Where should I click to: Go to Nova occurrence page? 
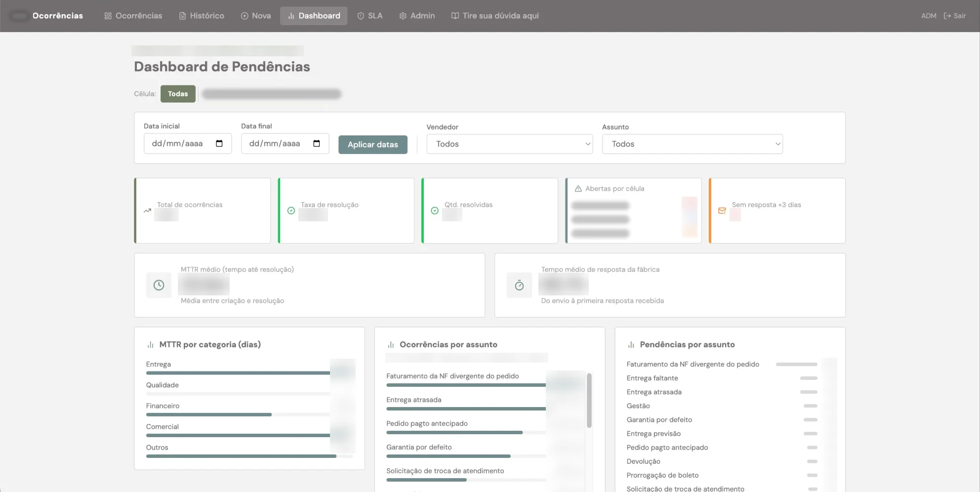(255, 16)
